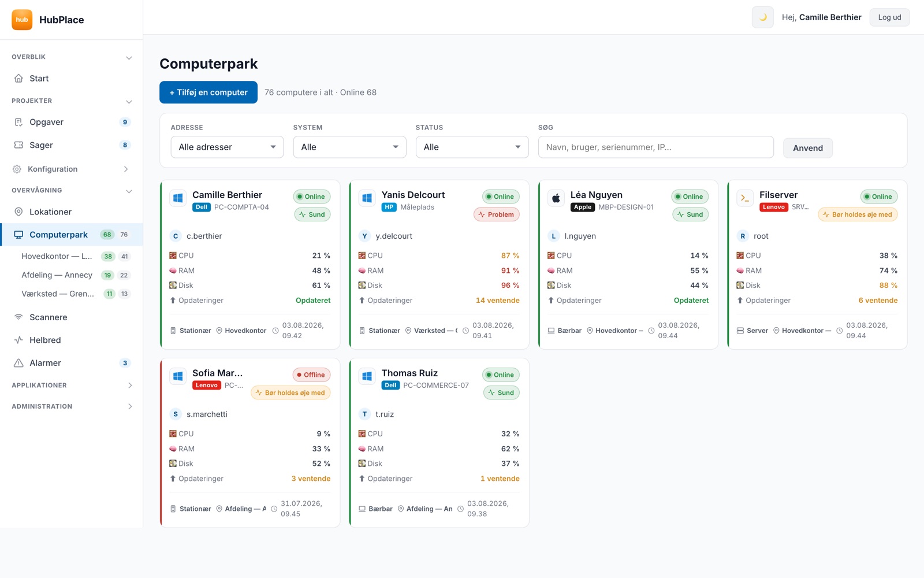Image resolution: width=924 pixels, height=578 pixels.
Task: Click the HubPlace logo icon
Action: (22, 20)
